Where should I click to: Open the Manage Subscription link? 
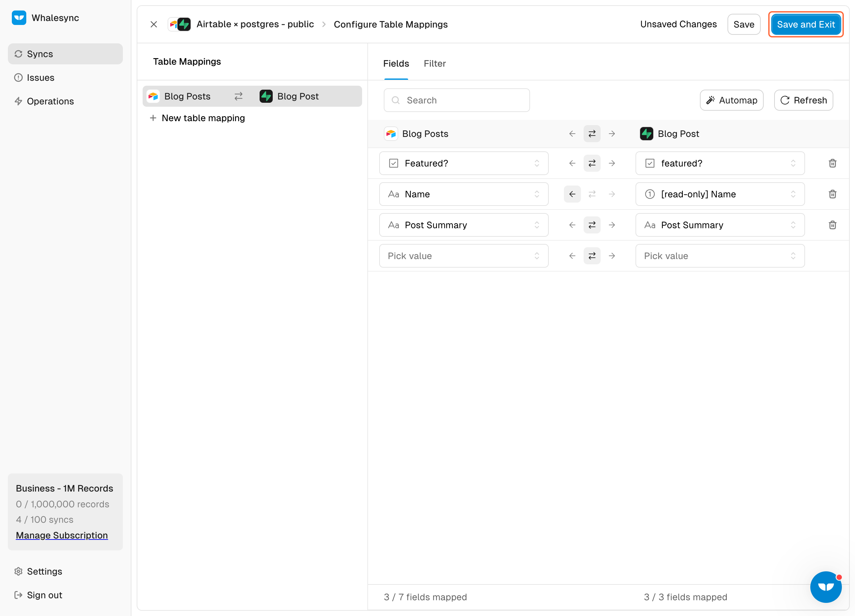point(62,535)
